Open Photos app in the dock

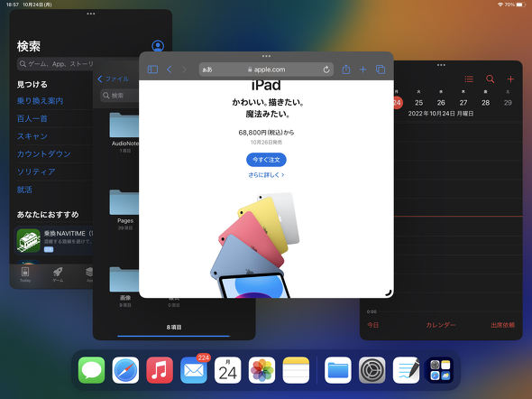click(x=261, y=370)
